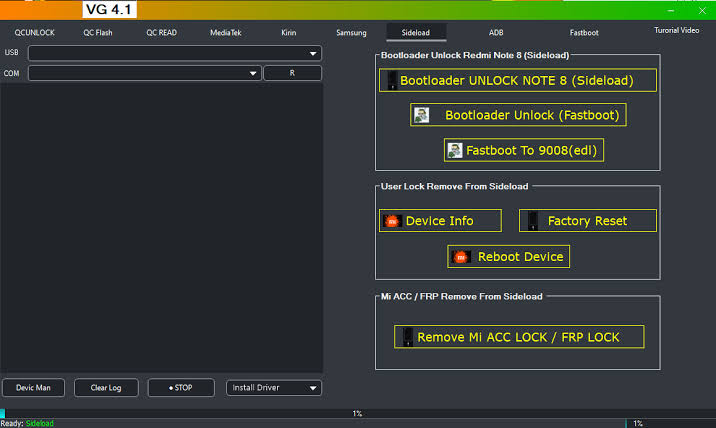The height and width of the screenshot is (428, 716).
Task: Open the ADB tab
Action: coord(496,32)
